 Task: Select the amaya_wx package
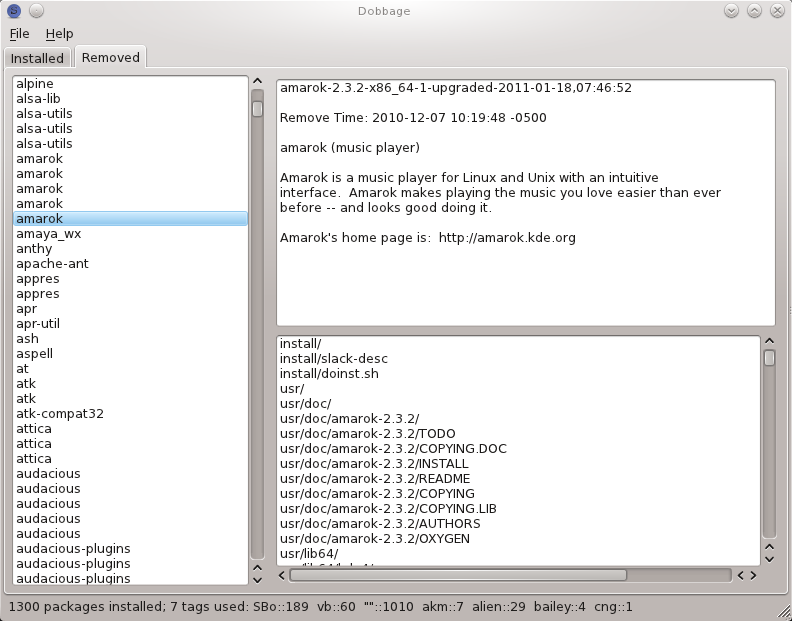(130, 233)
